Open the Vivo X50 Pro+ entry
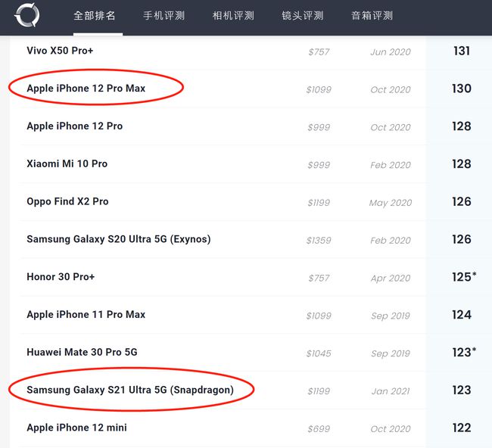The width and height of the screenshot is (492, 448). coord(60,51)
